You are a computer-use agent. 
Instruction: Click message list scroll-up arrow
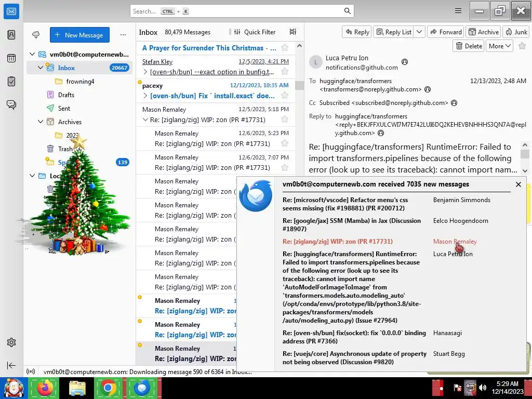click(x=299, y=46)
